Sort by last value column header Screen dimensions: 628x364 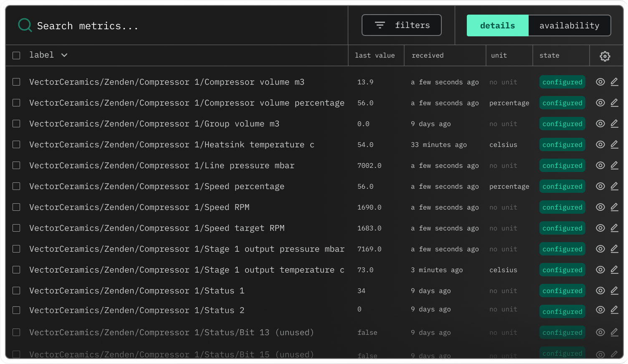point(375,56)
